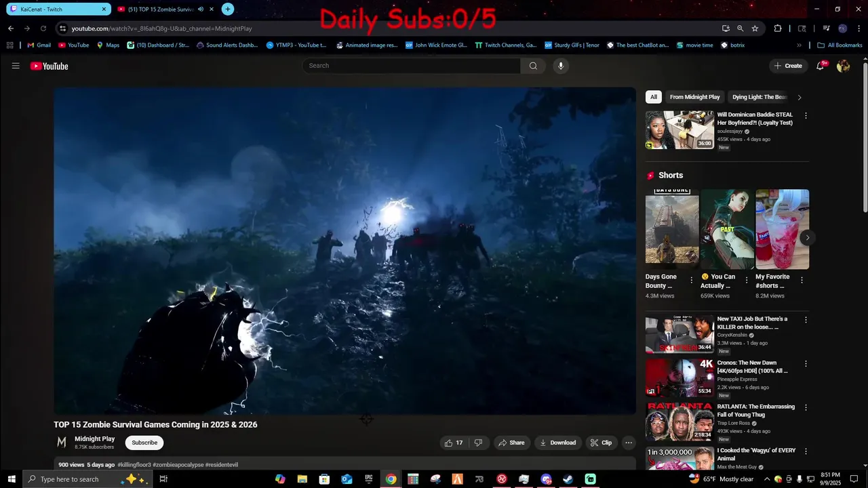Click the Subscribe button
Screen dimensions: 868x488
(144, 443)
